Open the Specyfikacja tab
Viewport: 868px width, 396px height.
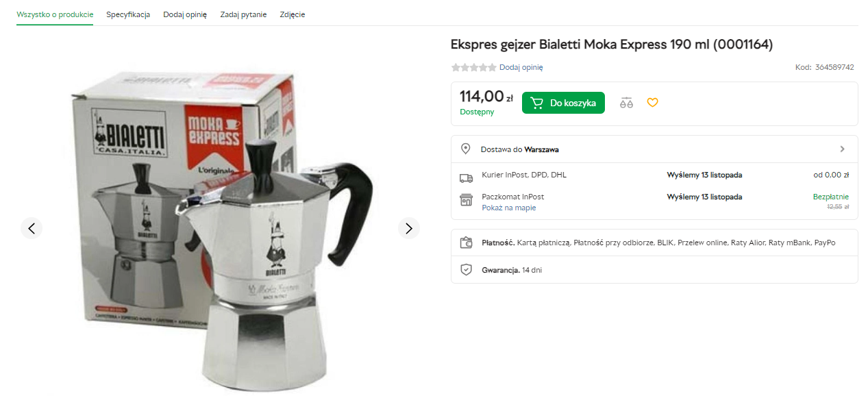[128, 14]
